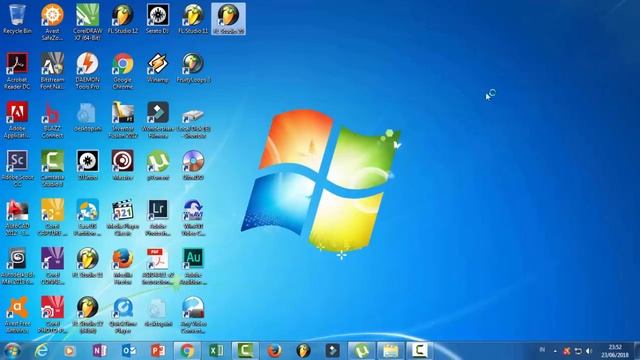Switch to Google Chrome in the taskbar
The image size is (640, 360).
tap(187, 351)
